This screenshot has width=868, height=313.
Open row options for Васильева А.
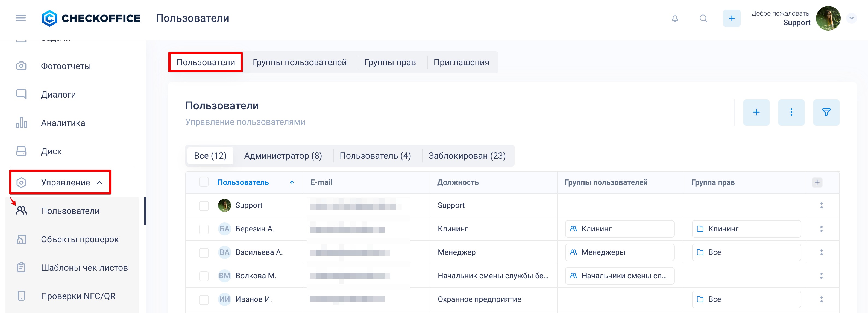click(x=821, y=252)
